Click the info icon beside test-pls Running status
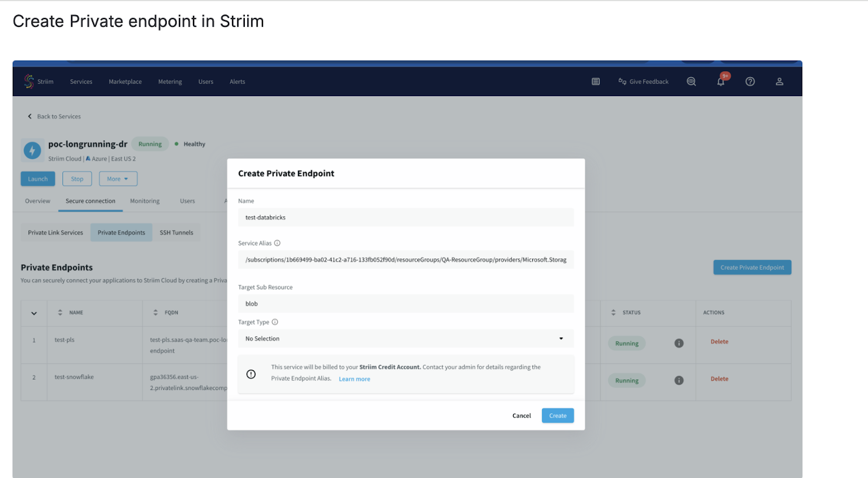Image resolution: width=868 pixels, height=478 pixels. [x=679, y=343]
